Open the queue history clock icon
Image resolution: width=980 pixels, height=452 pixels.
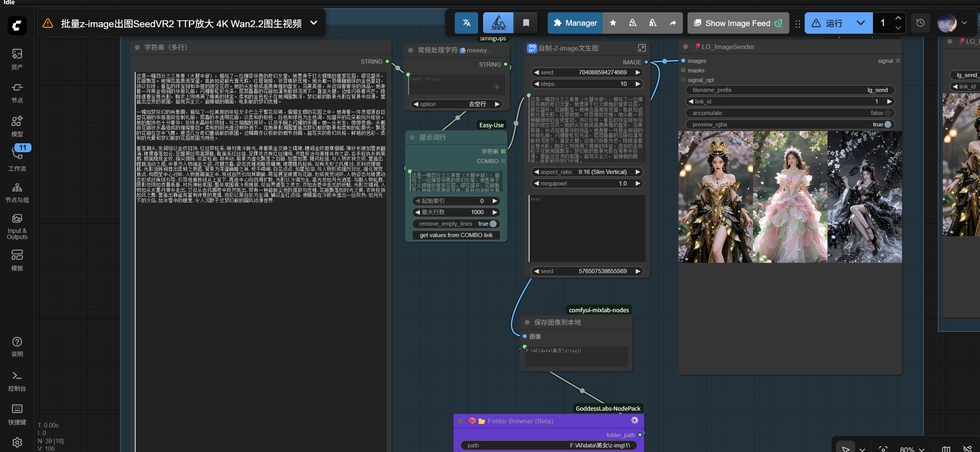pyautogui.click(x=920, y=23)
